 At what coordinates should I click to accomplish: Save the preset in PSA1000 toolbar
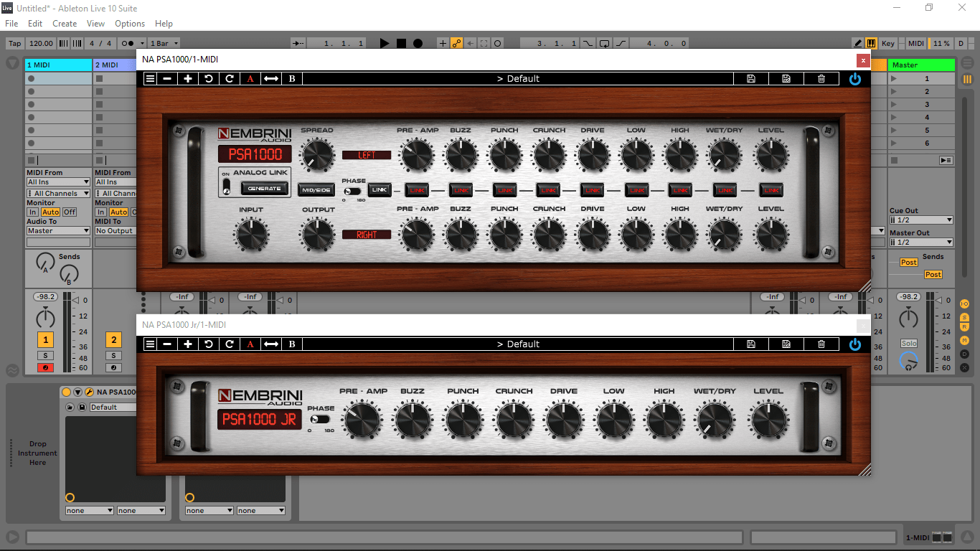751,78
